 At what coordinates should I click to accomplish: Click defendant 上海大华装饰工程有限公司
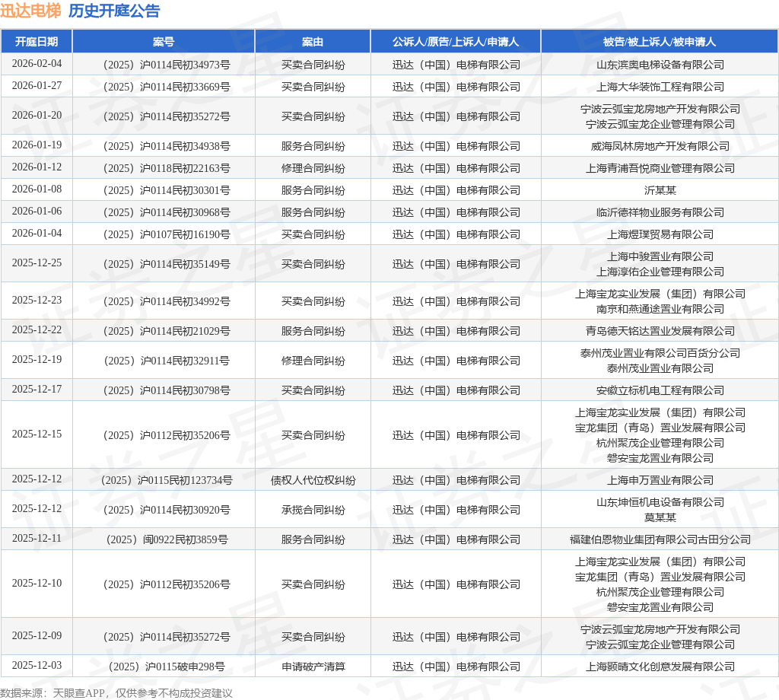point(660,87)
